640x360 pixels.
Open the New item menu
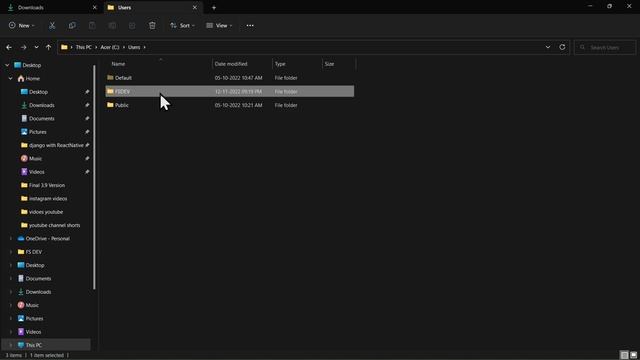[22, 25]
